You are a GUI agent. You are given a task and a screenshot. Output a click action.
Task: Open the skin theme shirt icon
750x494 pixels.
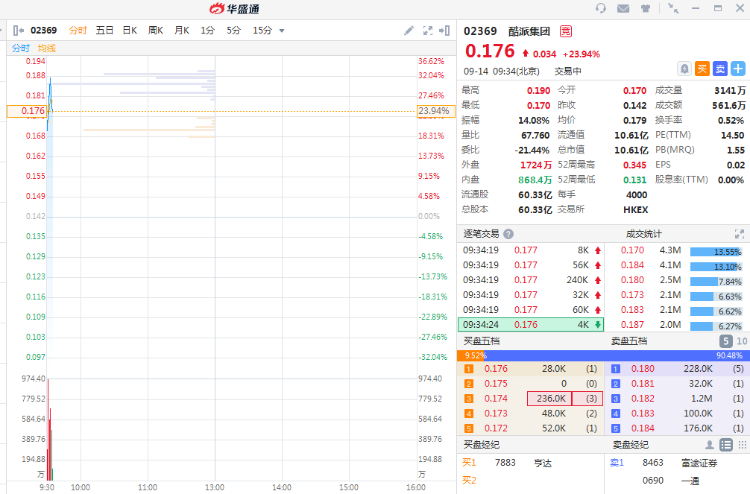(x=647, y=8)
